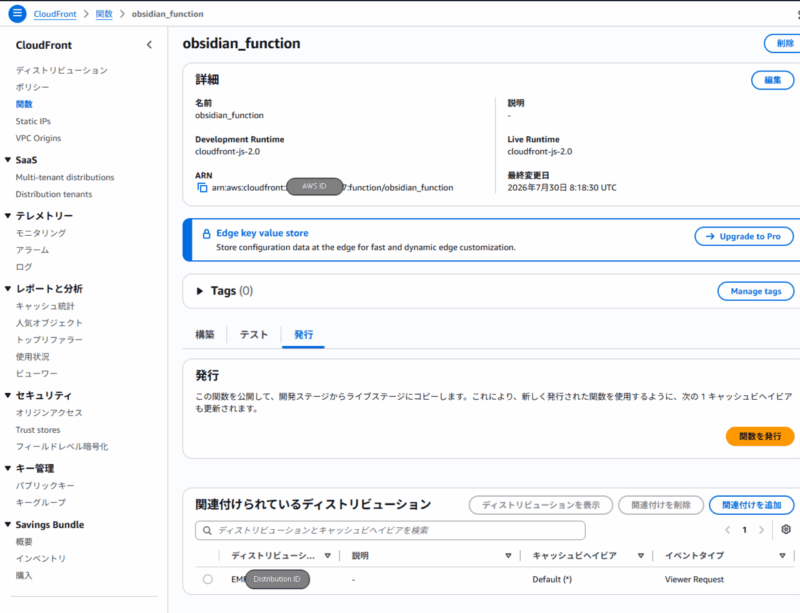
Task: Open the Edge key value store link
Action: point(262,233)
